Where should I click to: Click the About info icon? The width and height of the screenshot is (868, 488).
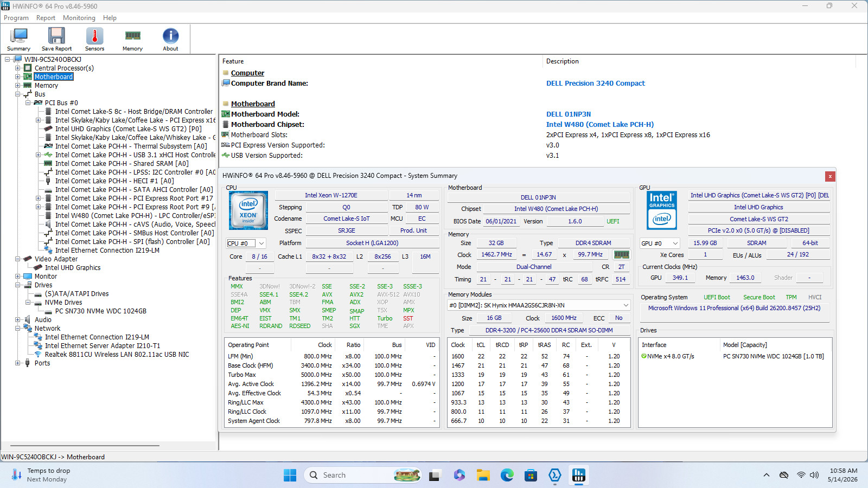coord(170,39)
